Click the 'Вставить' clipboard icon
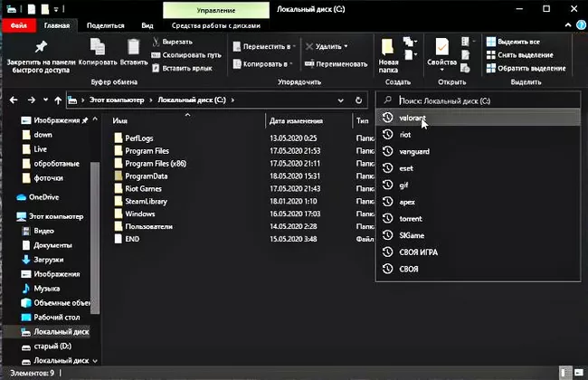 click(134, 45)
